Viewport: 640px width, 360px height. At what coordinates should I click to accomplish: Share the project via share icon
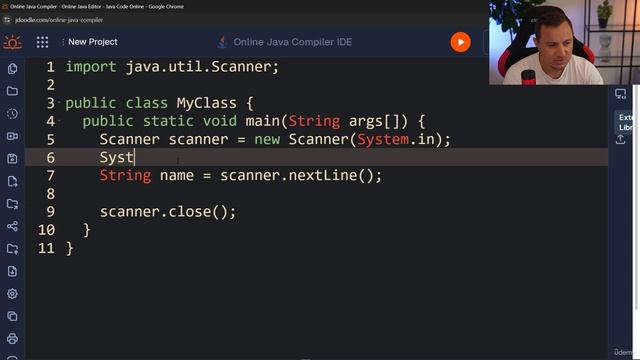[12, 226]
